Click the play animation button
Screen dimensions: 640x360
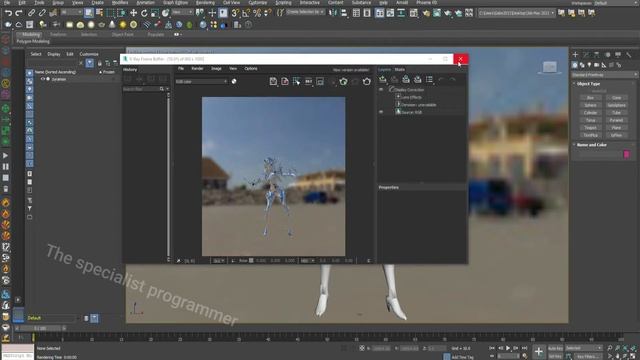pos(508,348)
